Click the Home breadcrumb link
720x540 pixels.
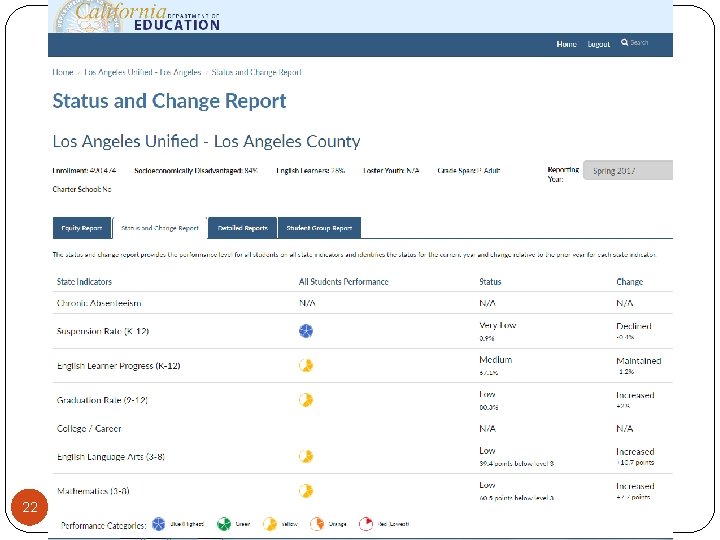[x=63, y=72]
